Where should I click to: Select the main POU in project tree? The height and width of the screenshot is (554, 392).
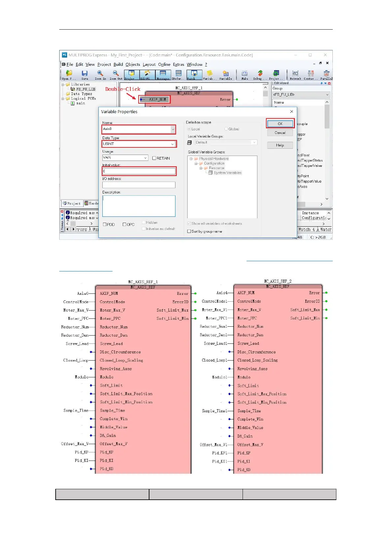tap(81, 103)
